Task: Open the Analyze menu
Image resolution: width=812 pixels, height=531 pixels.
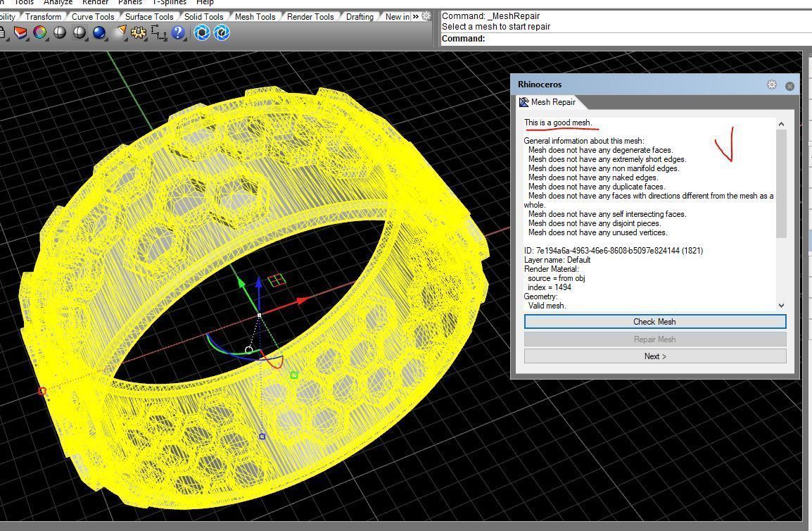Action: [x=58, y=3]
